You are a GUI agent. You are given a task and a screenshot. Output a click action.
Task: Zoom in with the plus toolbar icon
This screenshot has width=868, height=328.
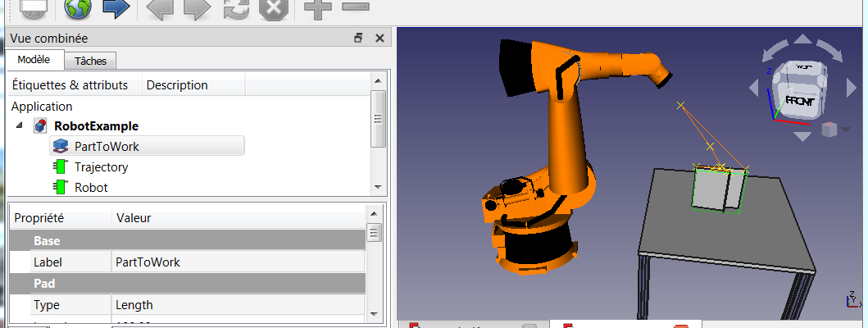pos(318,7)
